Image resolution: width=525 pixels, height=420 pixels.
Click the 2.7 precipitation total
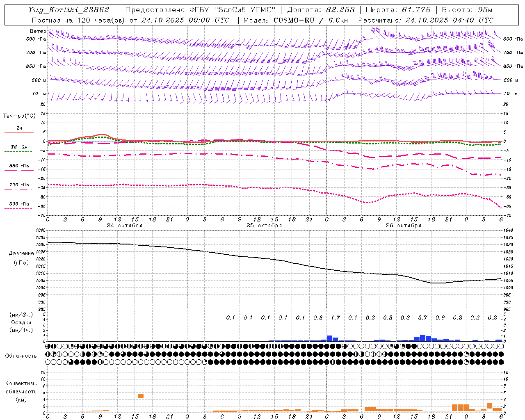point(422,318)
